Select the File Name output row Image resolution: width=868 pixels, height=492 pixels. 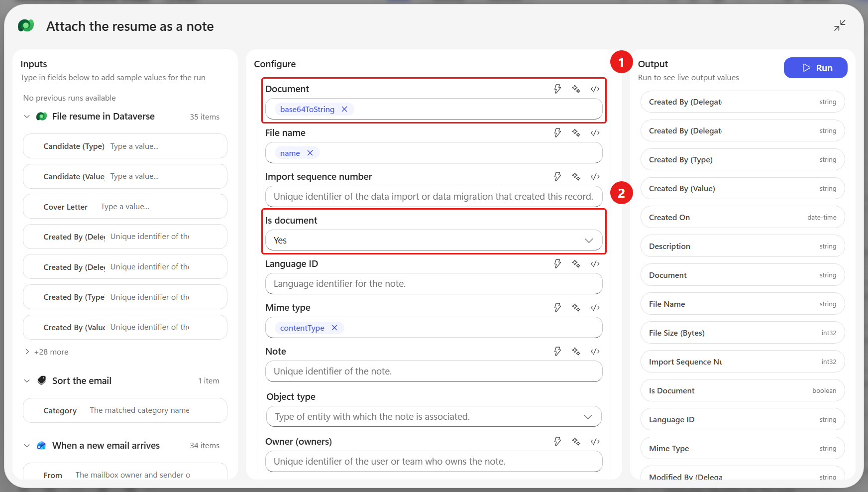(x=743, y=304)
